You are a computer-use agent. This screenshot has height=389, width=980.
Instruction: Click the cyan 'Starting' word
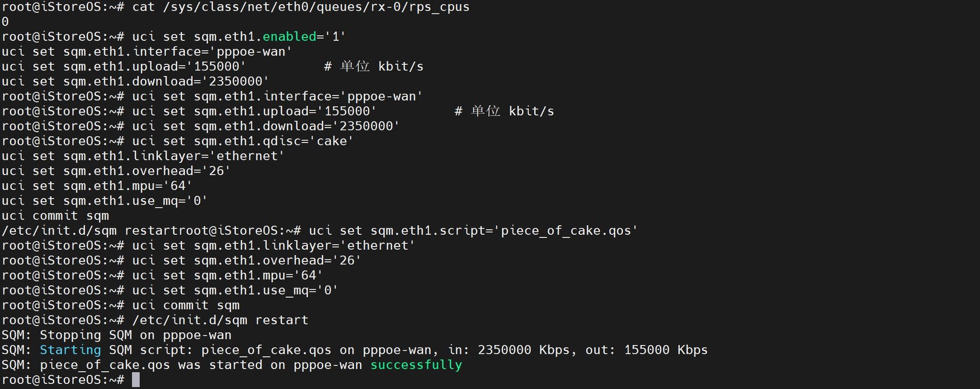[x=70, y=350]
